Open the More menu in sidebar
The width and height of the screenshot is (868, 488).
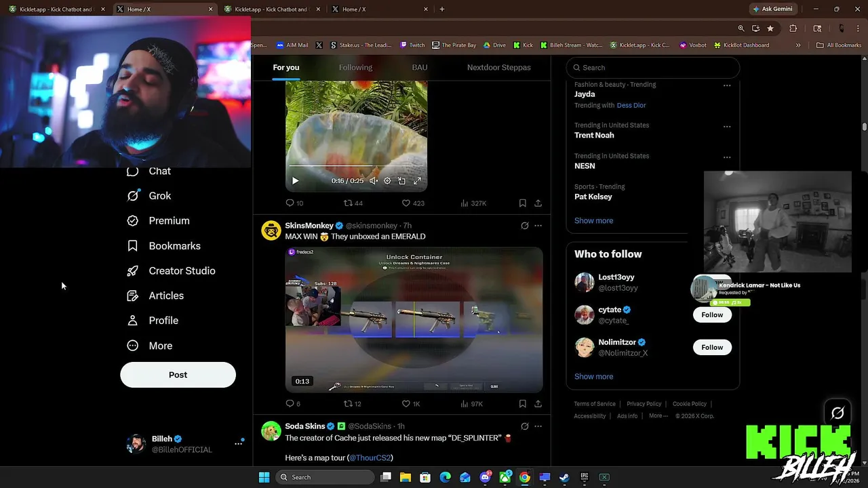coord(150,346)
